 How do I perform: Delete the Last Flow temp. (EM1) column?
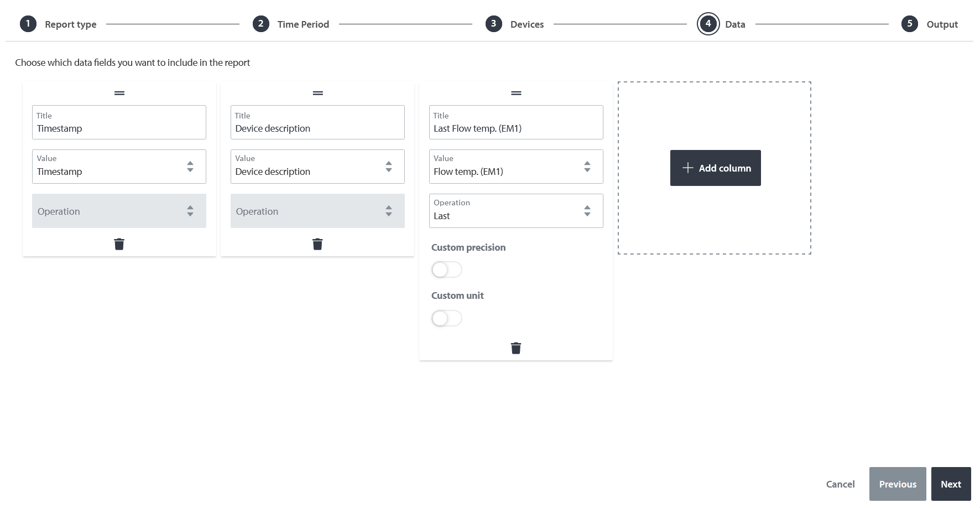515,348
